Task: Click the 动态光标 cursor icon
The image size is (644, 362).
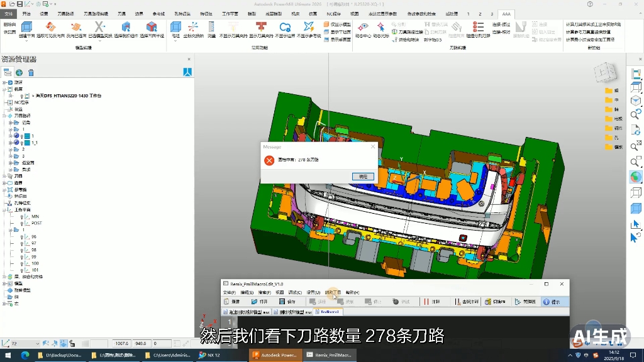Action: coord(380,27)
